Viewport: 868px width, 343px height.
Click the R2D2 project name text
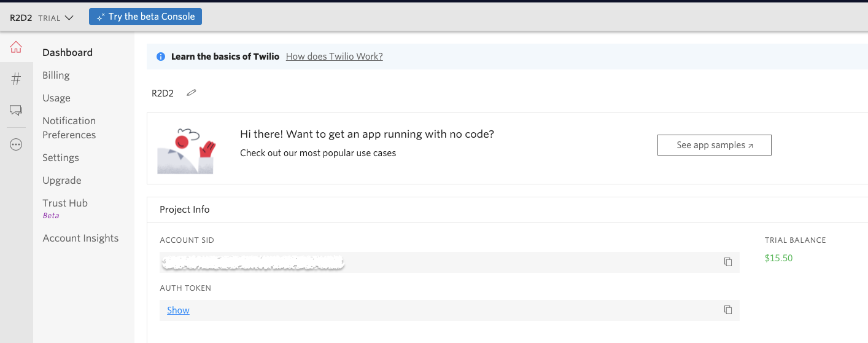[163, 93]
